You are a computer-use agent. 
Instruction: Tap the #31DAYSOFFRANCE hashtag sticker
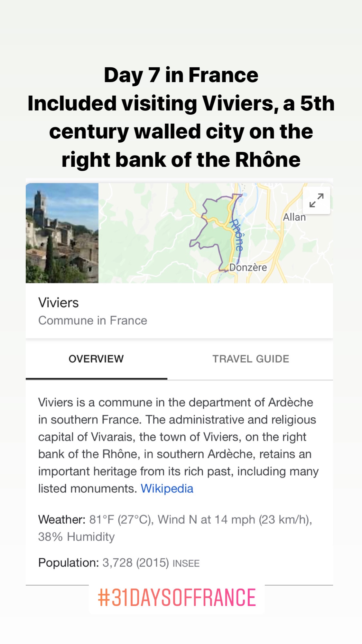[177, 598]
